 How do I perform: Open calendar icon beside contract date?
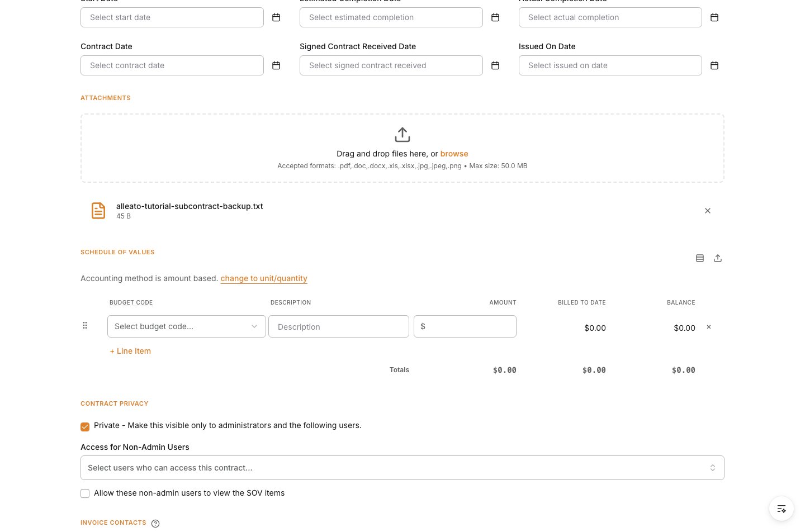276,66
